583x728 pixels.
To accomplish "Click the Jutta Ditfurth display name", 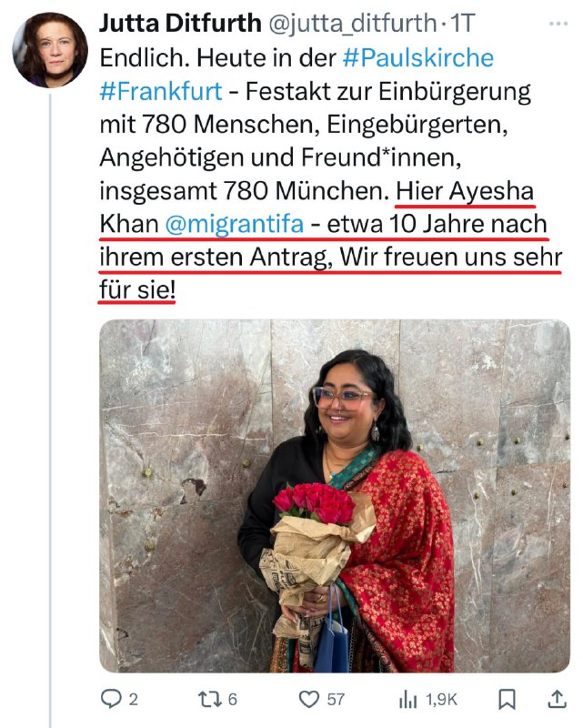I will tap(181, 24).
